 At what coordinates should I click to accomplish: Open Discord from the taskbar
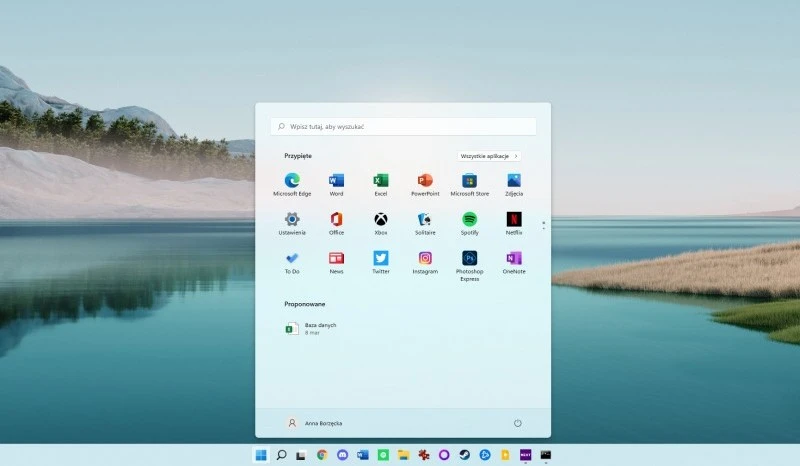pyautogui.click(x=342, y=455)
